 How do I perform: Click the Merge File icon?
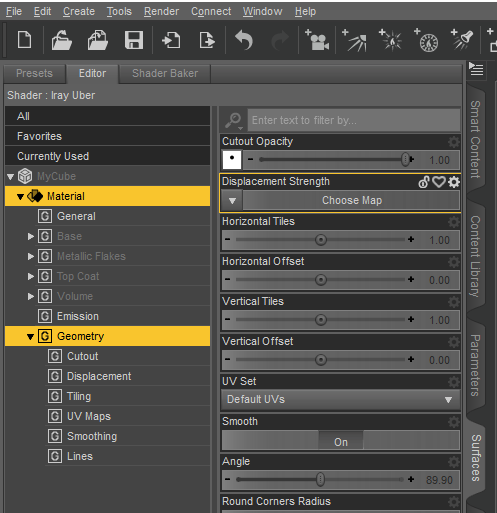point(98,40)
